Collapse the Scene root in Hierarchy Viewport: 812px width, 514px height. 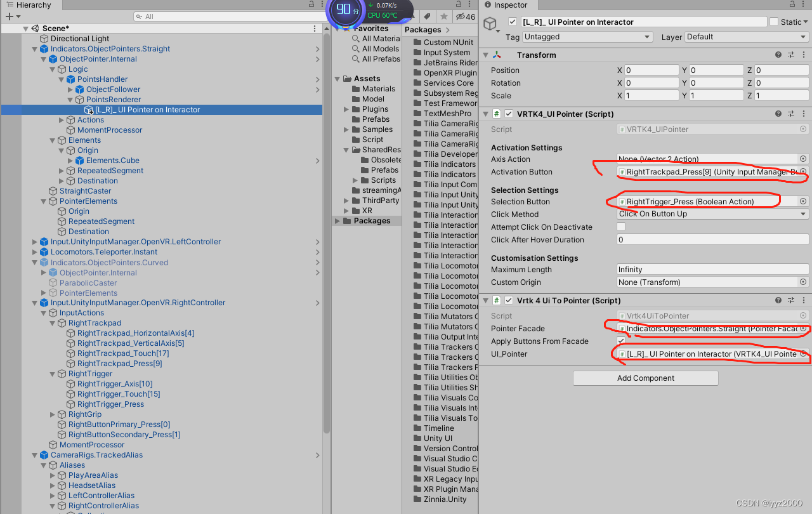(x=26, y=29)
